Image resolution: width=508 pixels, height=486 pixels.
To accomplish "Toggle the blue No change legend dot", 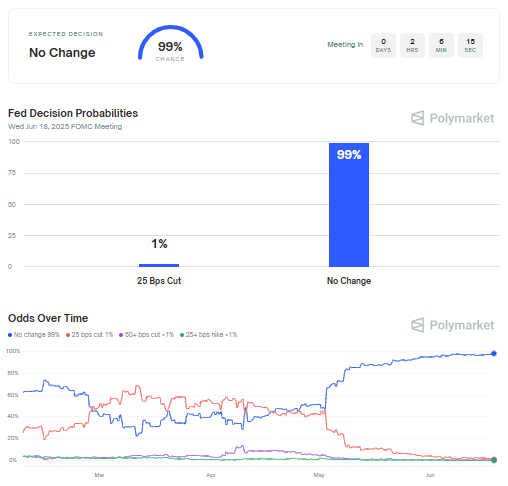I will click(x=10, y=335).
